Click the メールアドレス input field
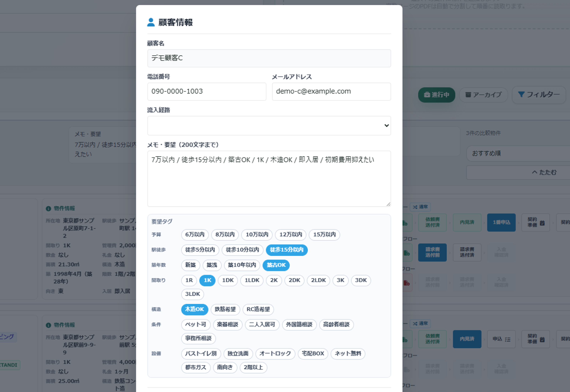Screen dimensions: 570x392 pos(331,91)
